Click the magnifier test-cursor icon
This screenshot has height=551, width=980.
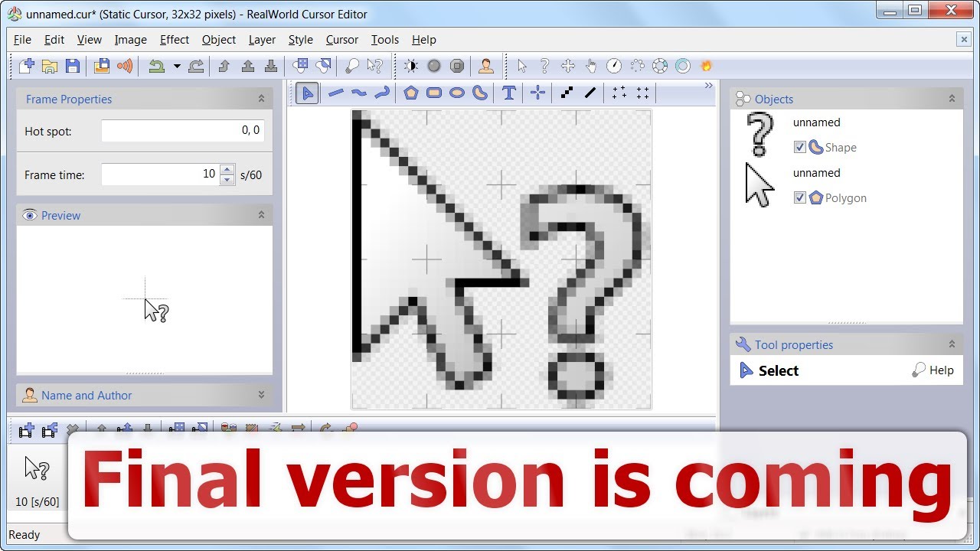coord(351,66)
